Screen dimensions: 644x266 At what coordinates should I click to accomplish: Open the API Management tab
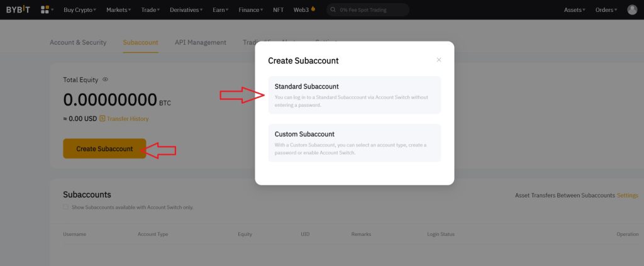200,43
